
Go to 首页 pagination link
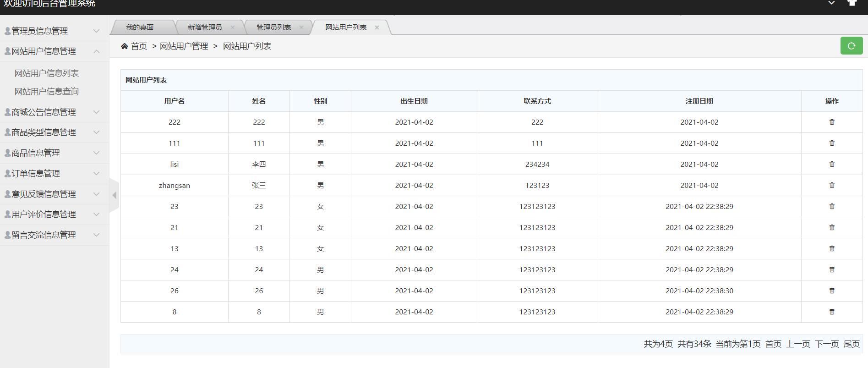pos(773,344)
